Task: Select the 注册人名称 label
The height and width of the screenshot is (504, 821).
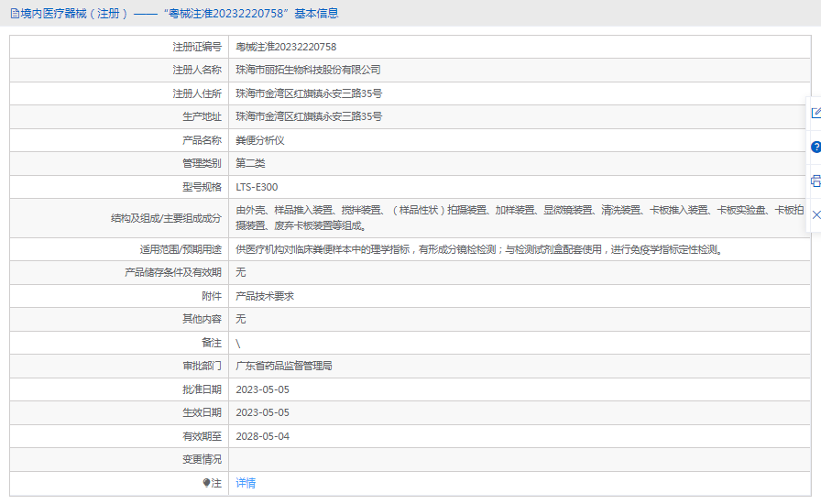Action: pyautogui.click(x=197, y=71)
